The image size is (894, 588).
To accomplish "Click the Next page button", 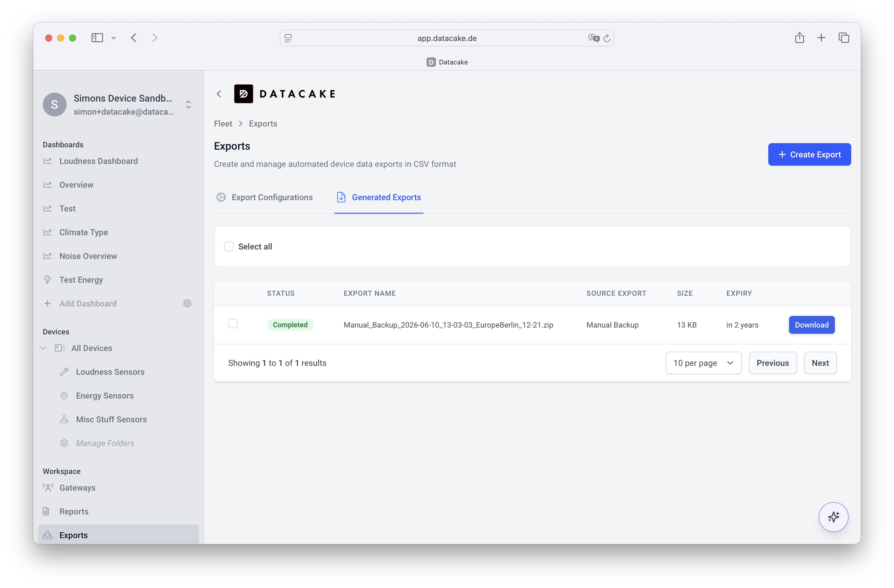I will click(x=820, y=363).
